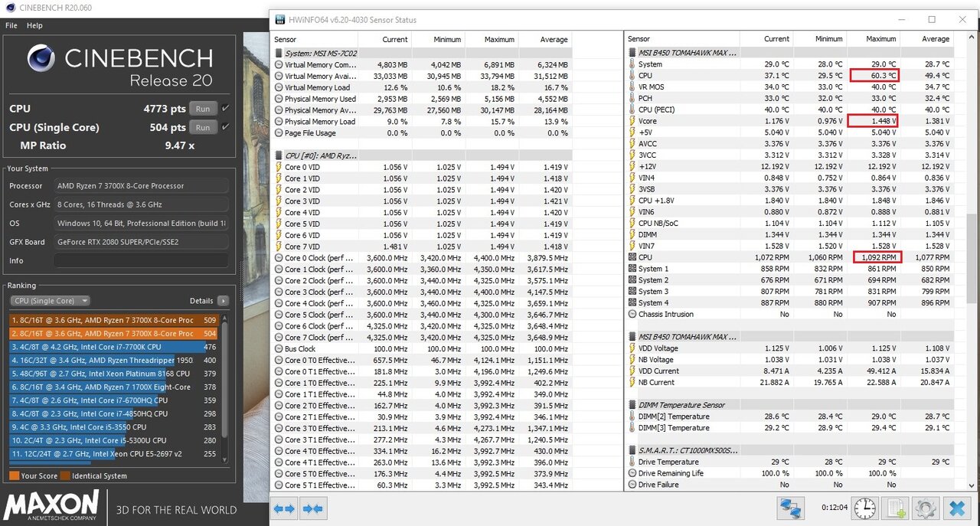Select the CPU NB/SoC voltage row

(x=790, y=223)
